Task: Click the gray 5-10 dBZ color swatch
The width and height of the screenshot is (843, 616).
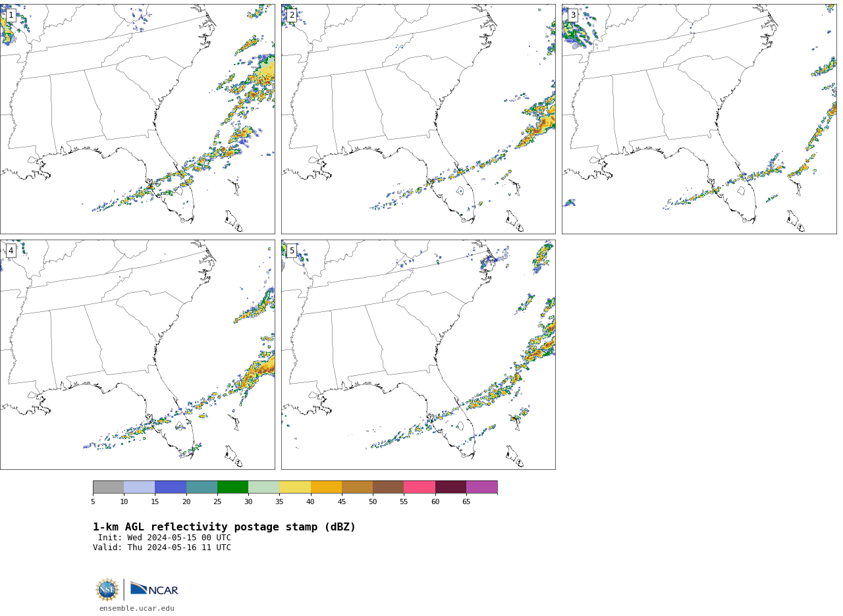Action: coord(108,487)
